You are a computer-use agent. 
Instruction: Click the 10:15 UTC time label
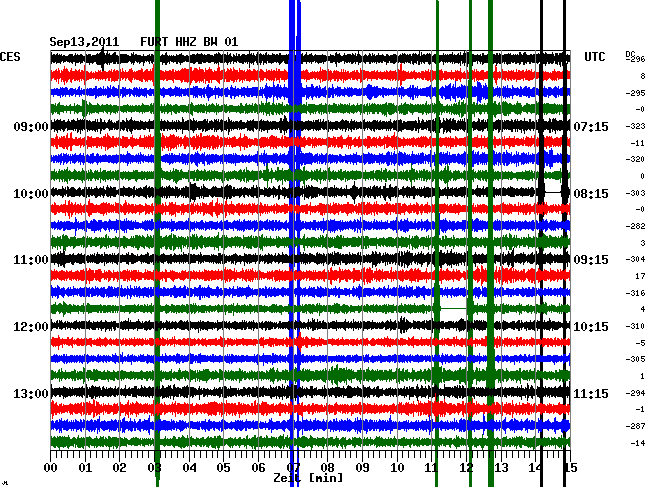(x=591, y=327)
